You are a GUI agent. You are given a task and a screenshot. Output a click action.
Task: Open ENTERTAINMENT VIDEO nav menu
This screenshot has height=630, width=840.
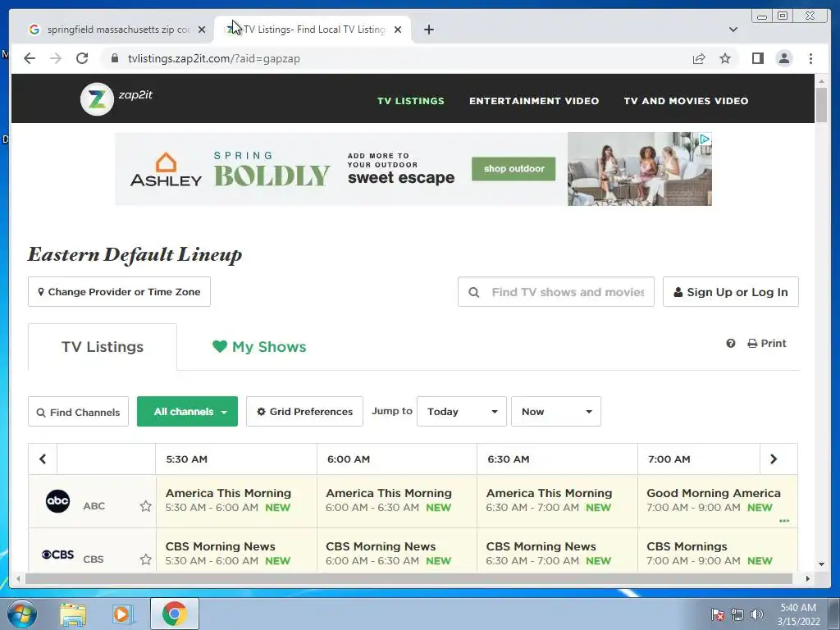pyautogui.click(x=534, y=101)
